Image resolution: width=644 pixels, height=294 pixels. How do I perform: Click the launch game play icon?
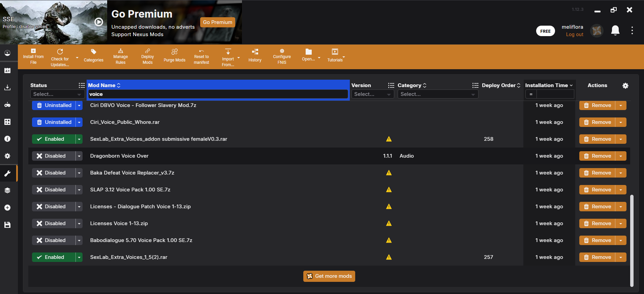click(99, 22)
